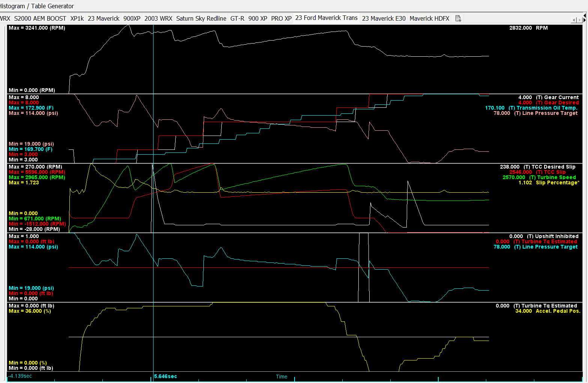Click the Accel. Pedal Pos. channel label
Viewport: 588px width, 383px height.
[x=558, y=311]
